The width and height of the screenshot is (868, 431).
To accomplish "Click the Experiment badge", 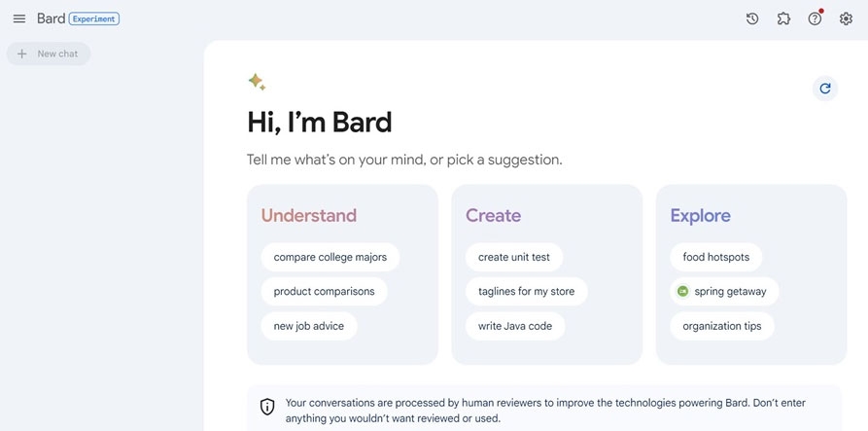I will 94,18.
